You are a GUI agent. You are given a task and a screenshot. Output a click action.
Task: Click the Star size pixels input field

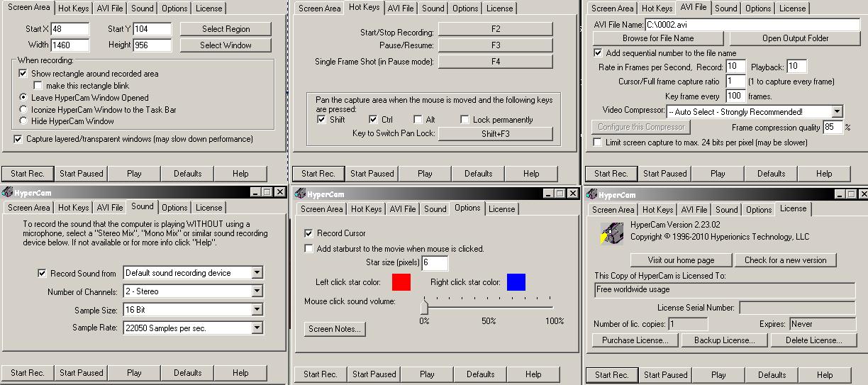435,264
